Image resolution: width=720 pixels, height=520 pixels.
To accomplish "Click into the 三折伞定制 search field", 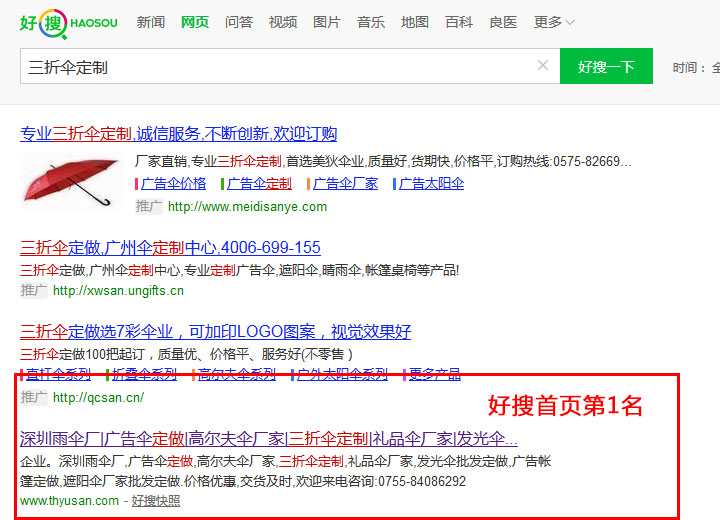I will (270, 67).
